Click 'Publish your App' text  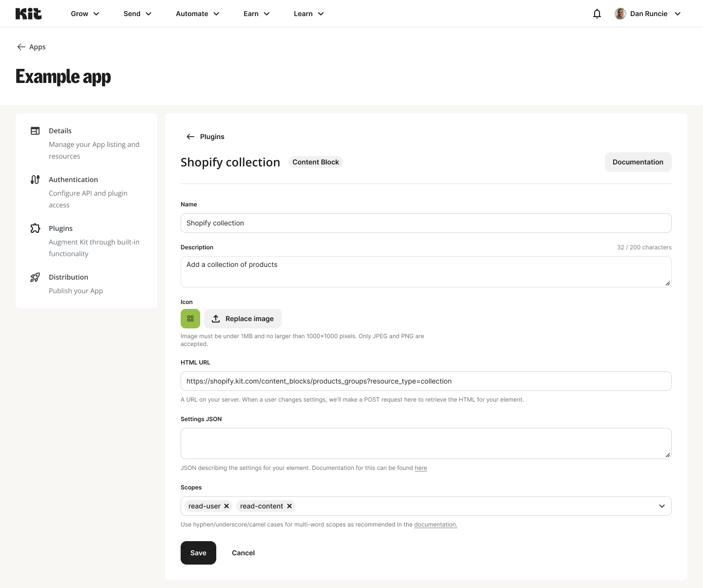(76, 291)
